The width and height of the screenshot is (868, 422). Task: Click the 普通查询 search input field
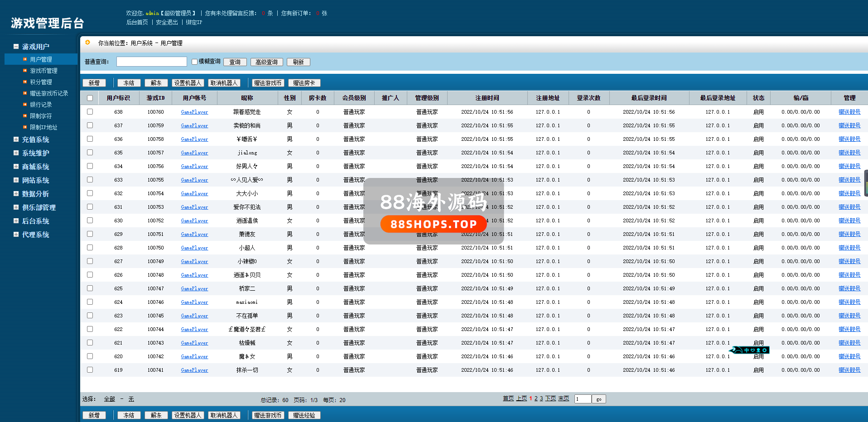[151, 62]
